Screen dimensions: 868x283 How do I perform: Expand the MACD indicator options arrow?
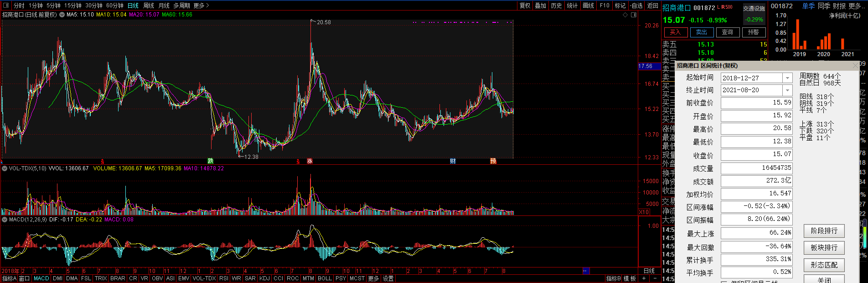pos(5,220)
